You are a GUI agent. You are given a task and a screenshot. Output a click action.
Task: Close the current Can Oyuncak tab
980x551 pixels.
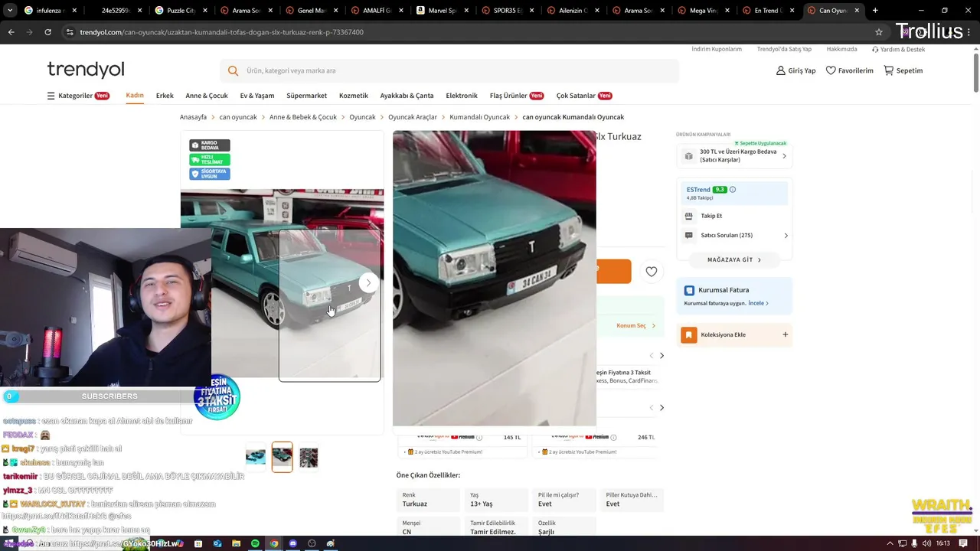857,11
